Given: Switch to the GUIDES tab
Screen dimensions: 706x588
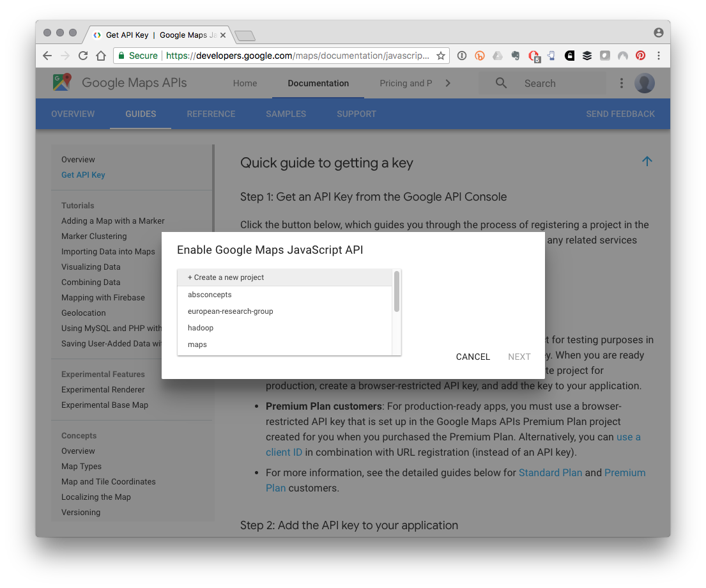Looking at the screenshot, I should tap(141, 114).
